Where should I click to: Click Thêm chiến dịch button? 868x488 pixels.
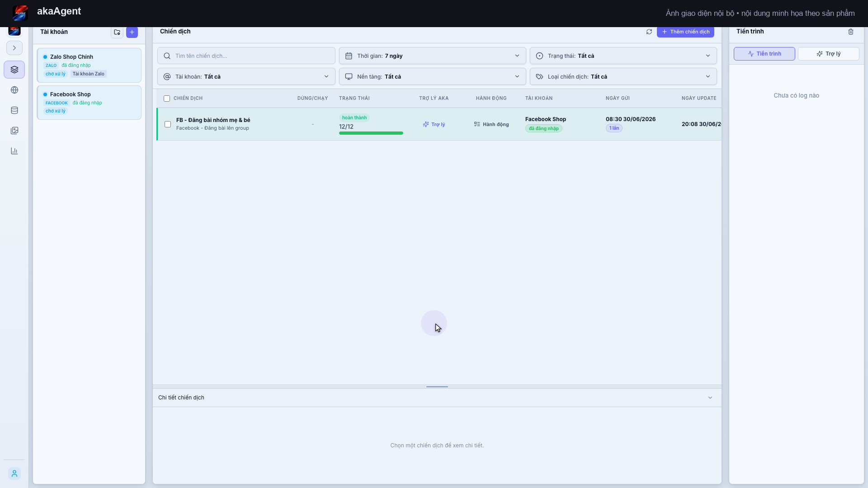(x=685, y=32)
